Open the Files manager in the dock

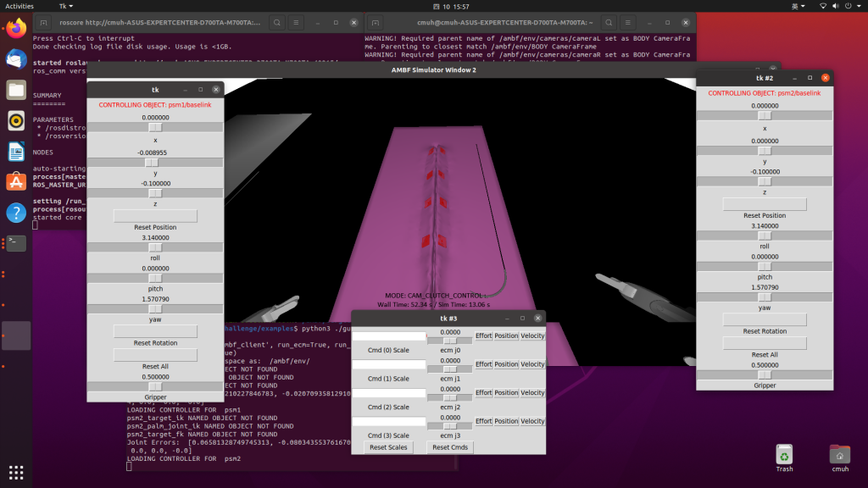[x=16, y=90]
